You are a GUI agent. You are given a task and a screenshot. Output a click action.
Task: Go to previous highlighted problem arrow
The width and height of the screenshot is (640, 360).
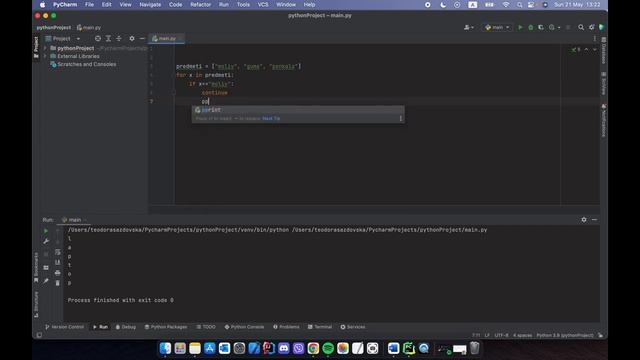(587, 49)
